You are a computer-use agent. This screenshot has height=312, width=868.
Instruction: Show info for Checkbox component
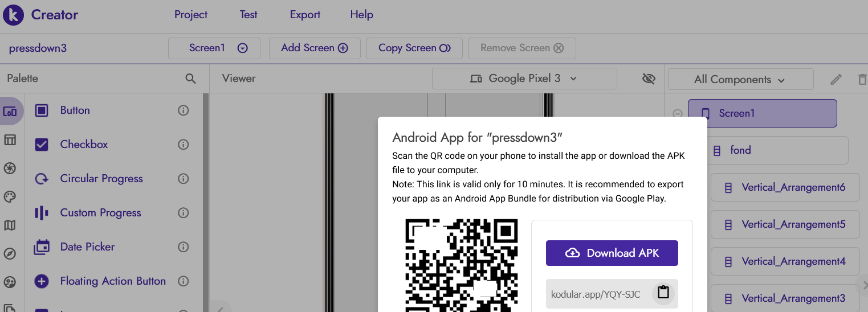(184, 145)
